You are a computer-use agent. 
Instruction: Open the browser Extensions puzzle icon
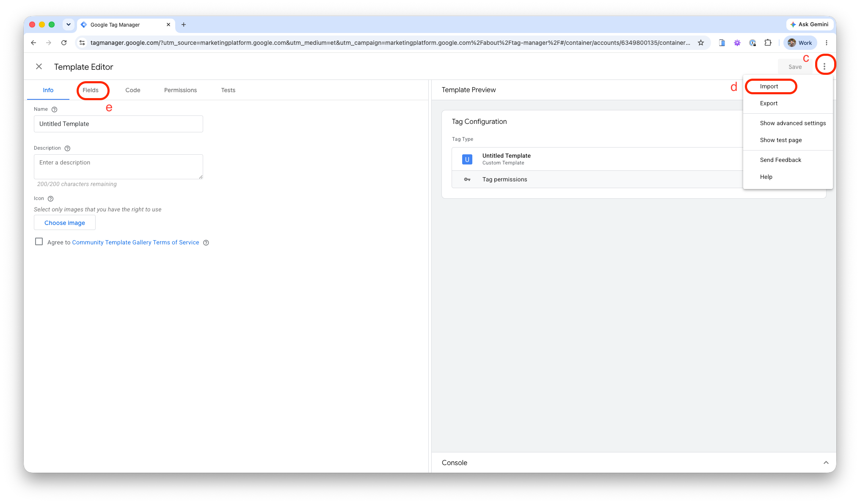click(x=768, y=43)
